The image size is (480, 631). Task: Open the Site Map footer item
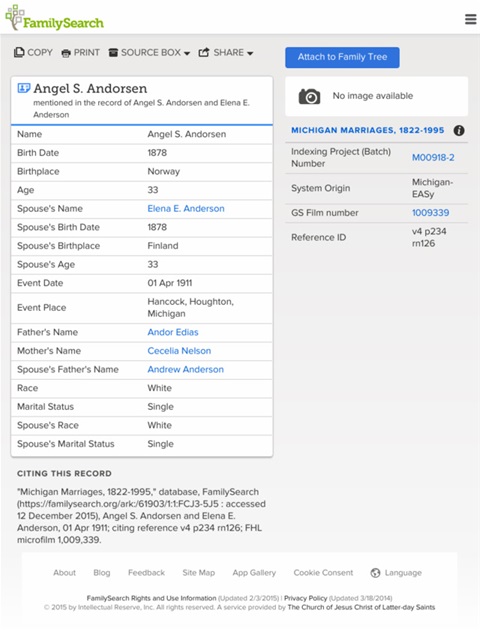(x=199, y=573)
